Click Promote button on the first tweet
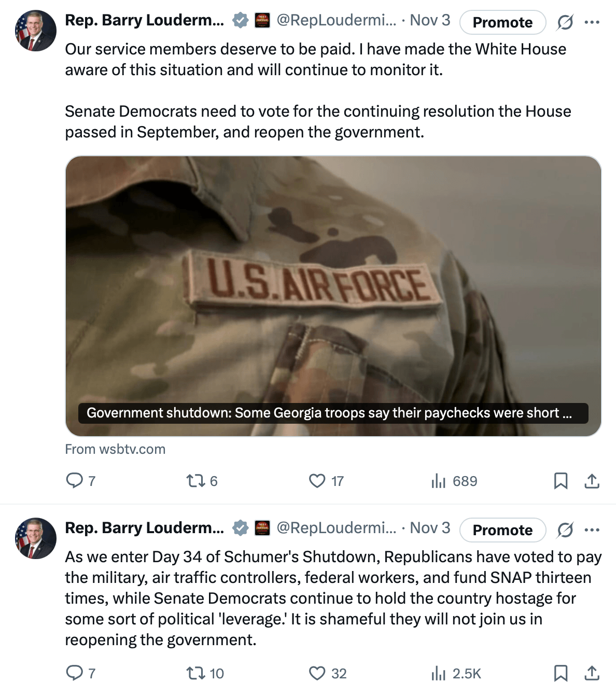 (502, 22)
